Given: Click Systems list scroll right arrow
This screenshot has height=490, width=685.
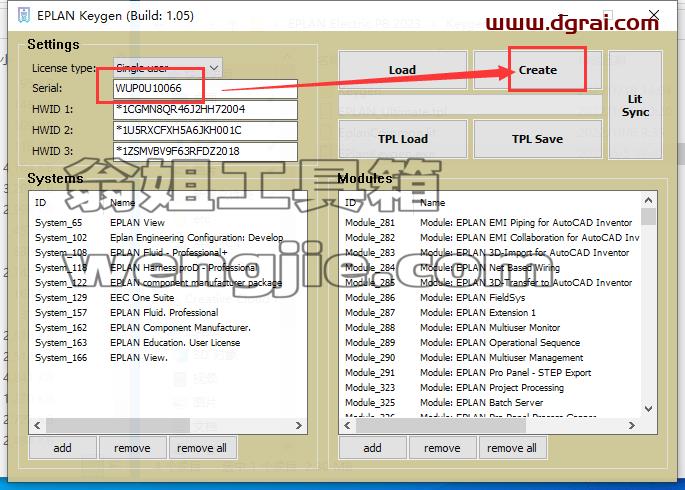Looking at the screenshot, I should [298, 425].
